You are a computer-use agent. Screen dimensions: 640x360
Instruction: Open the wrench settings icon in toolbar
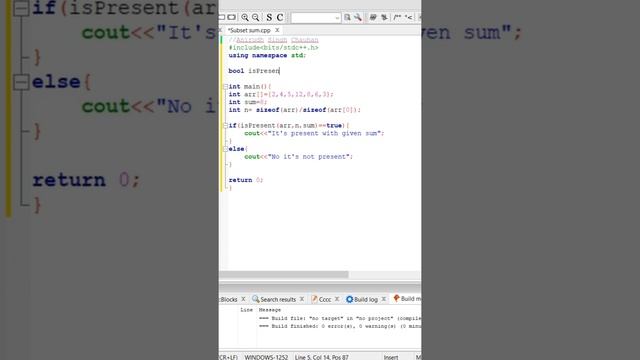tap(358, 18)
